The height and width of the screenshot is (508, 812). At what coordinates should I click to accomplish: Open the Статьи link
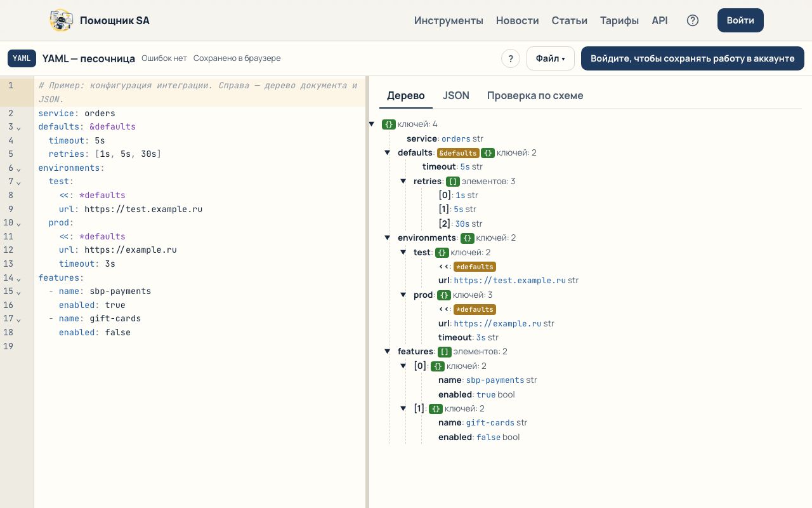tap(570, 20)
